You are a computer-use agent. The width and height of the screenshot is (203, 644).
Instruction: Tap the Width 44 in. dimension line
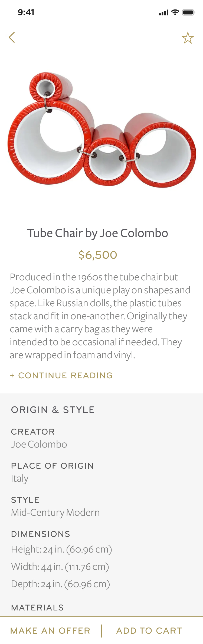click(60, 567)
